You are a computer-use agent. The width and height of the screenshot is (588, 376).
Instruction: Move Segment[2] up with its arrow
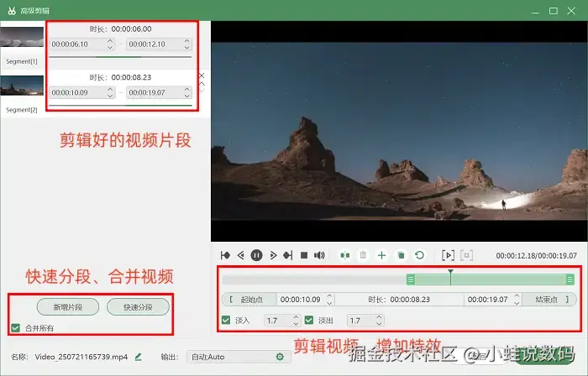click(x=202, y=84)
